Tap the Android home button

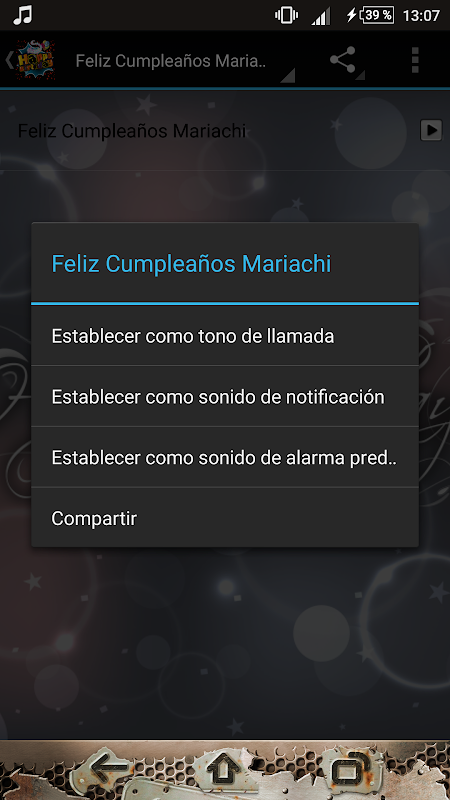(224, 770)
